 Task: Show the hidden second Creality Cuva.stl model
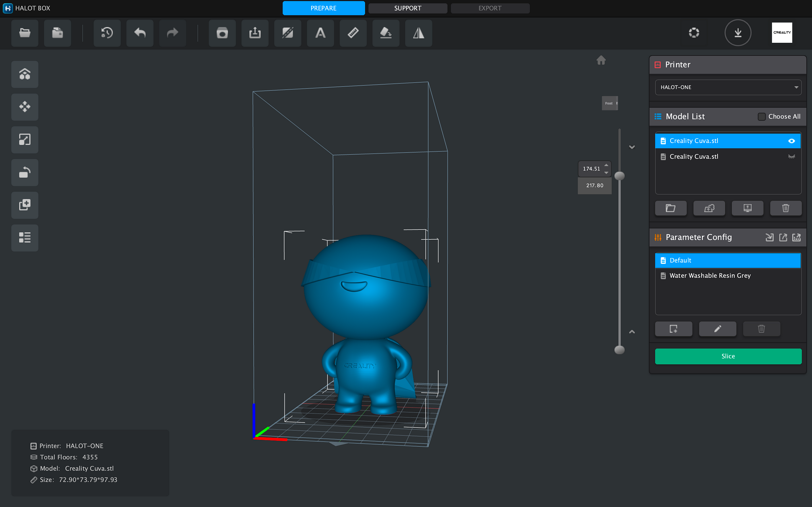pos(791,157)
